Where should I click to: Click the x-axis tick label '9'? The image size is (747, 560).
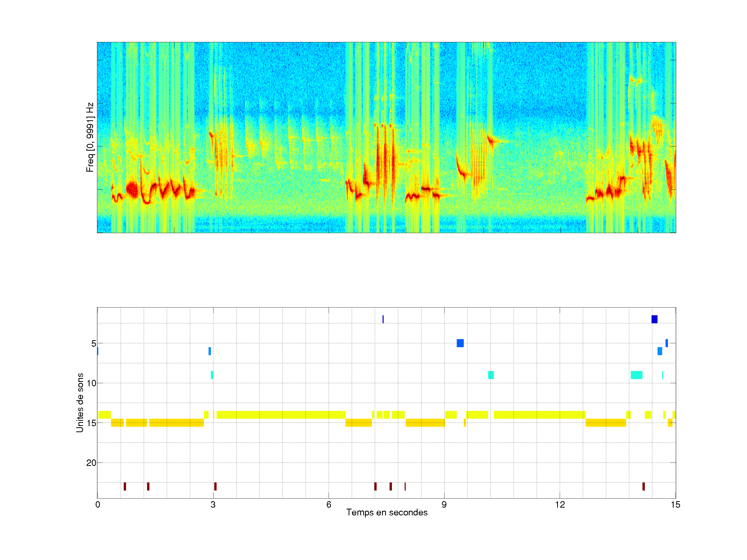click(444, 505)
